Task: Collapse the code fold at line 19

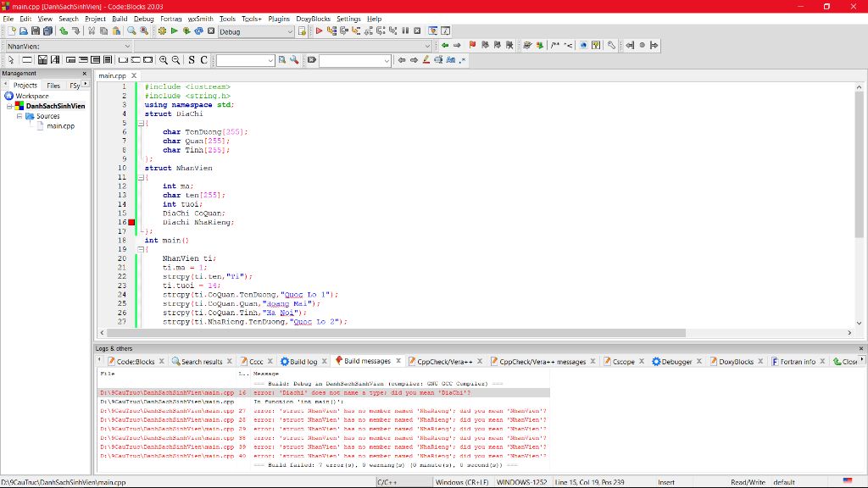Action: click(x=141, y=250)
